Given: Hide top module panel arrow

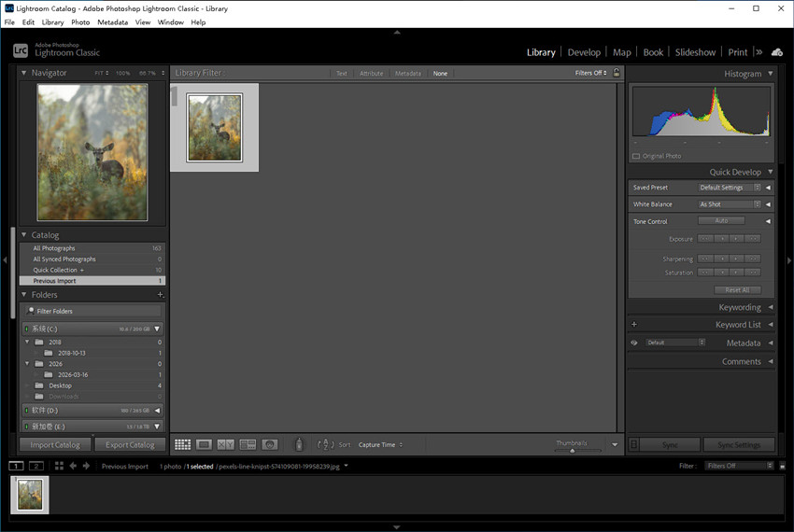Looking at the screenshot, I should tap(397, 32).
